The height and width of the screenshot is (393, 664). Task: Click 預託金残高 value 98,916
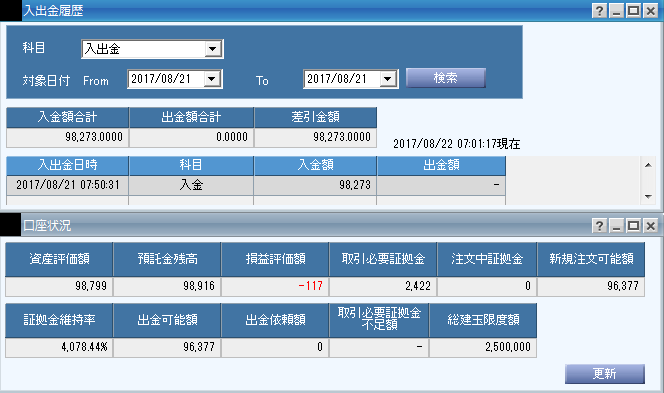click(x=199, y=286)
